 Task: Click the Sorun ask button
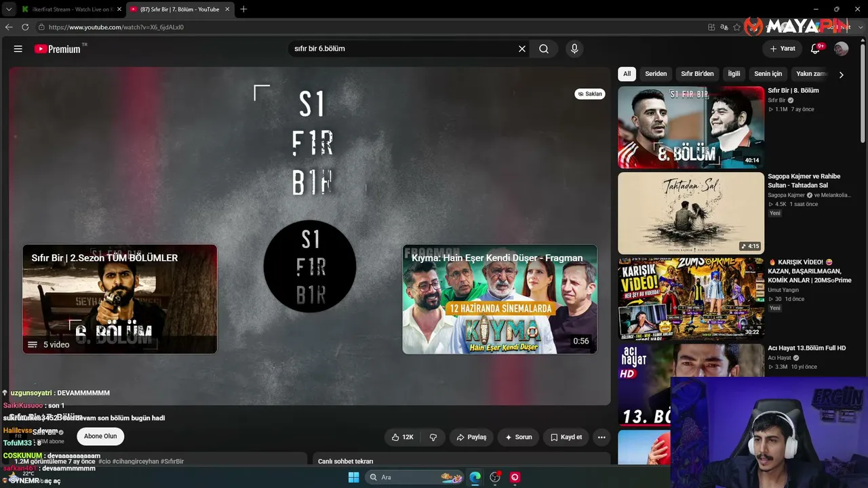point(518,437)
